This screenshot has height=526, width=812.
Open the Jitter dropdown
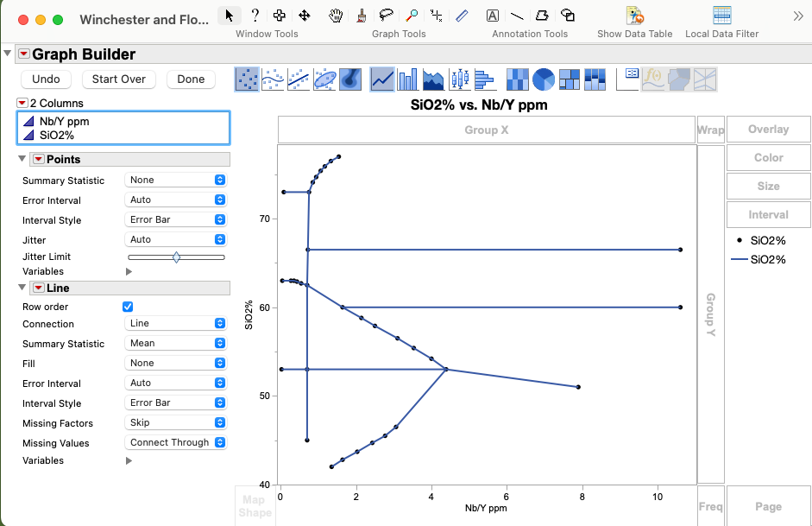(x=175, y=239)
